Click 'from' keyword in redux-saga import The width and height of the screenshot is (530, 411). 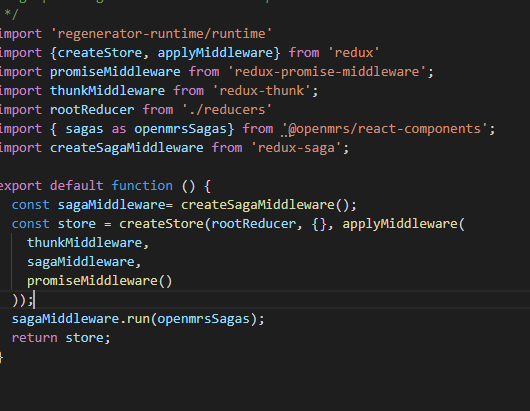click(x=227, y=148)
